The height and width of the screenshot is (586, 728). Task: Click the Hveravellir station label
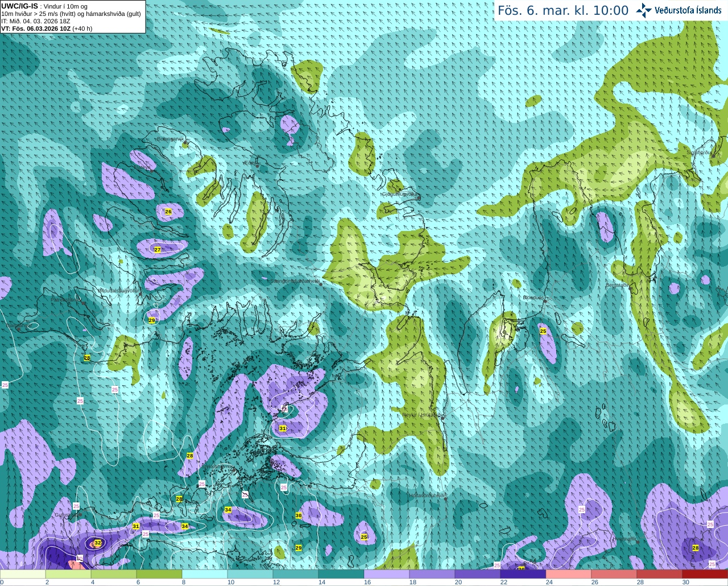pos(625,539)
